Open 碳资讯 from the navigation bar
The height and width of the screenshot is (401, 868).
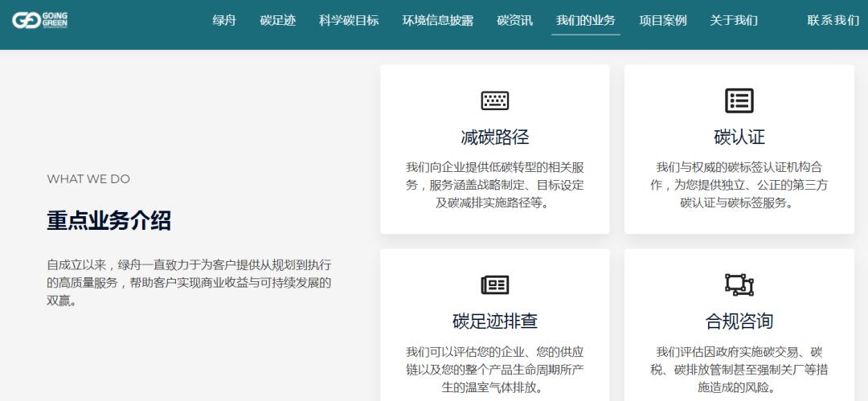515,21
